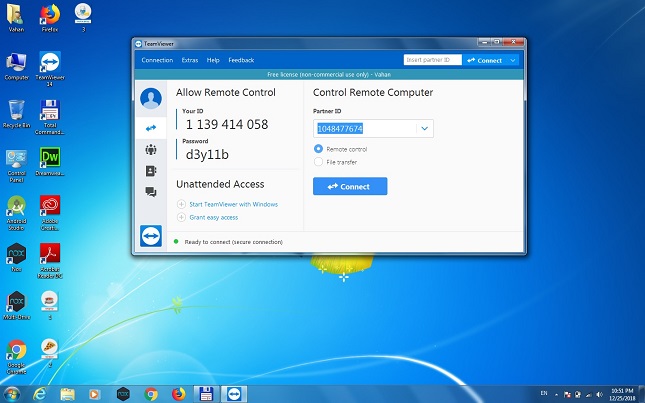Open Dreamweaver desktop shortcut
The height and width of the screenshot is (403, 645).
50,161
